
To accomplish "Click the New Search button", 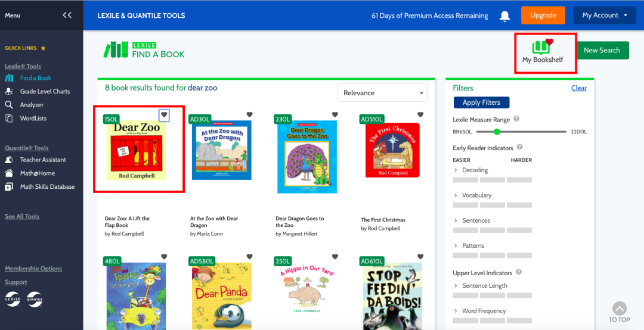I will pyautogui.click(x=602, y=50).
